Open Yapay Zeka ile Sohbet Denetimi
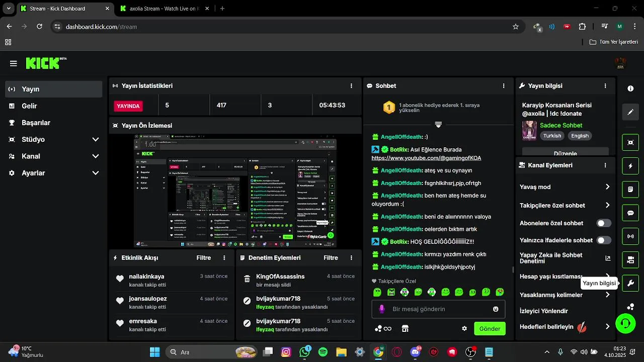 [x=565, y=258]
